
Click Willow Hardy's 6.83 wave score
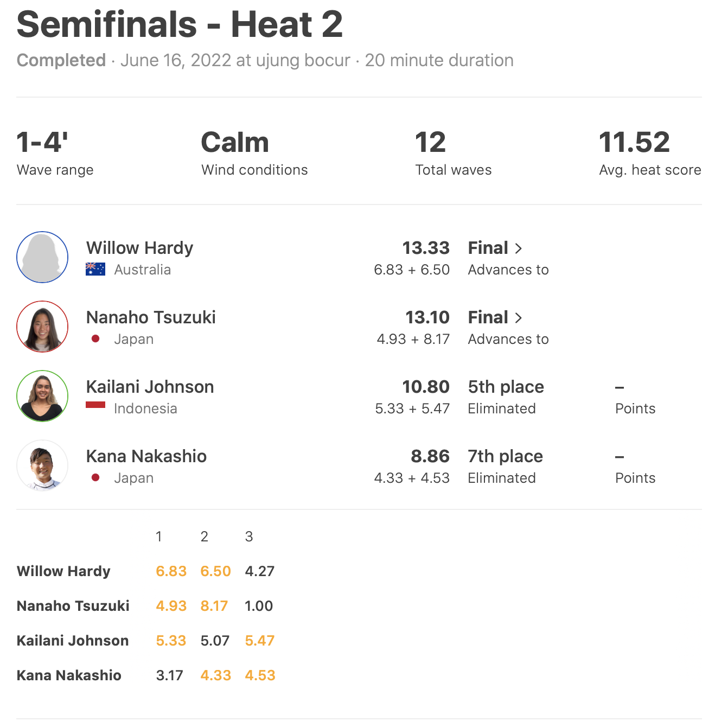(171, 571)
